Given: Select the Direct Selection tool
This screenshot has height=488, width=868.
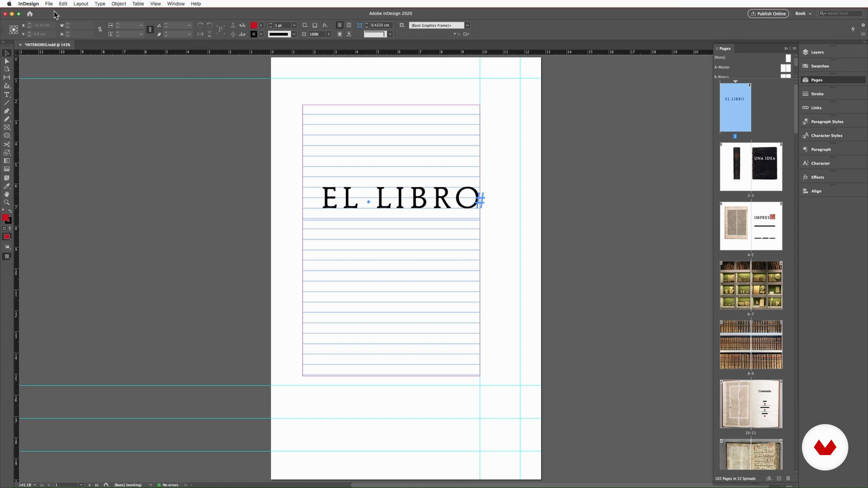Looking at the screenshot, I should (6, 61).
